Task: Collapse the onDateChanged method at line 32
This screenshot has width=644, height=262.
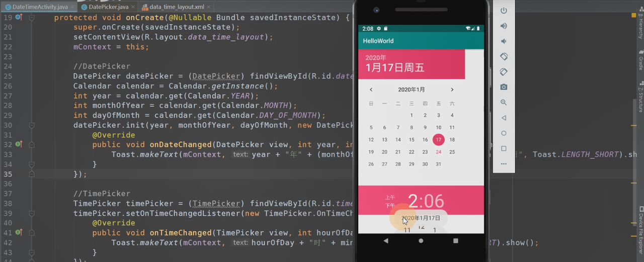Action: [x=32, y=144]
